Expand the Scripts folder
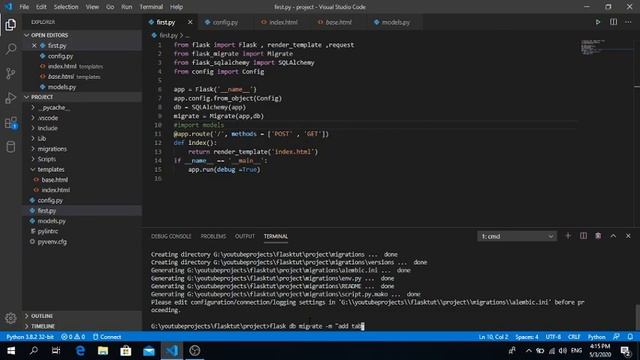Viewport: 640px width, 360px height. pyautogui.click(x=82, y=159)
